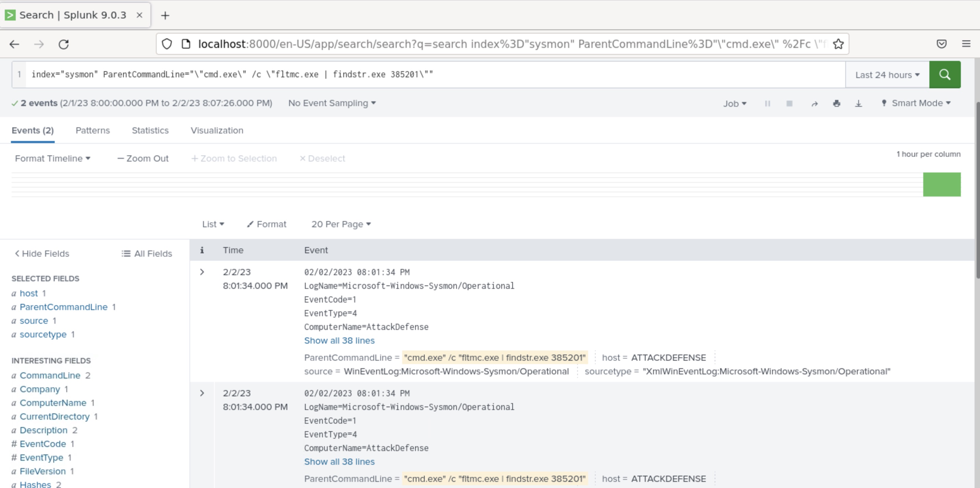Open the EventType interesting field
Viewport: 980px width, 488px height.
pos(41,458)
